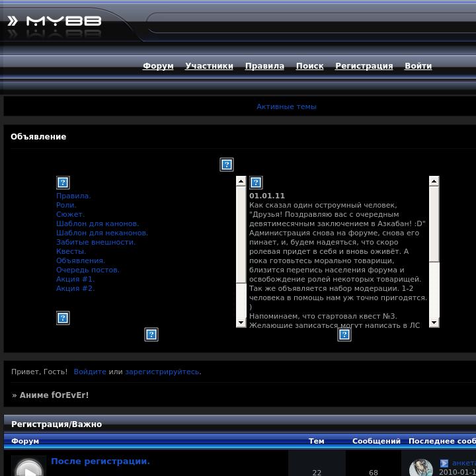Open the Регистрация navigation item
Image resolution: width=476 pixels, height=476 pixels.
[x=364, y=66]
